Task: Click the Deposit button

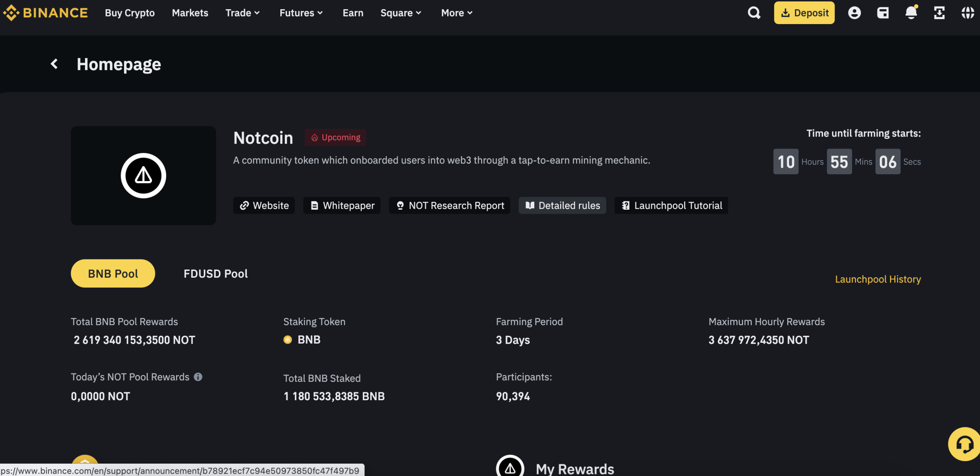Action: (804, 13)
